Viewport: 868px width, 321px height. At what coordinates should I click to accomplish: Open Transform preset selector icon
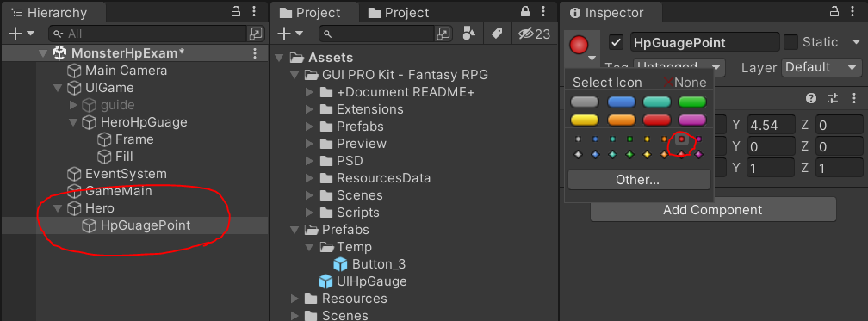point(834,98)
